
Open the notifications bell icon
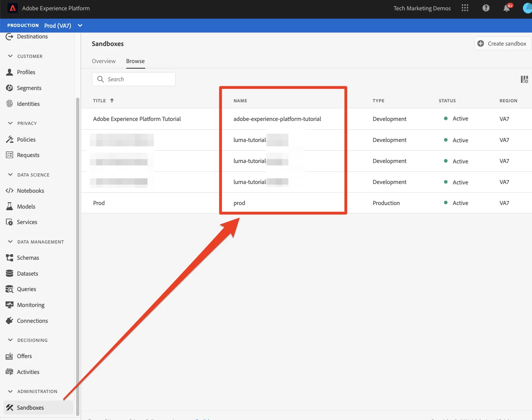(507, 8)
